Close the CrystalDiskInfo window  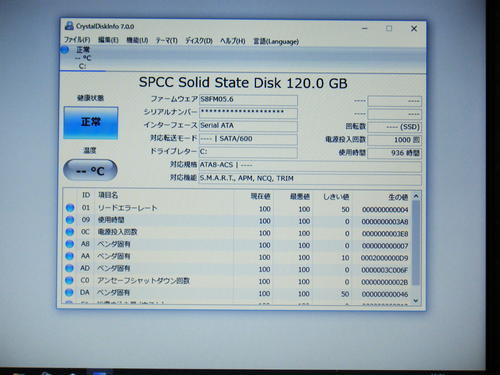pyautogui.click(x=414, y=29)
